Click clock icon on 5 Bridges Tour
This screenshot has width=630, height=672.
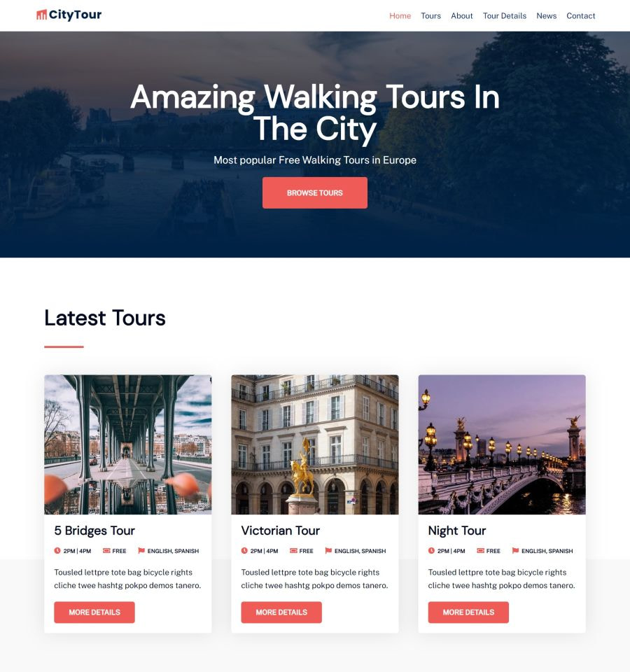tap(57, 551)
